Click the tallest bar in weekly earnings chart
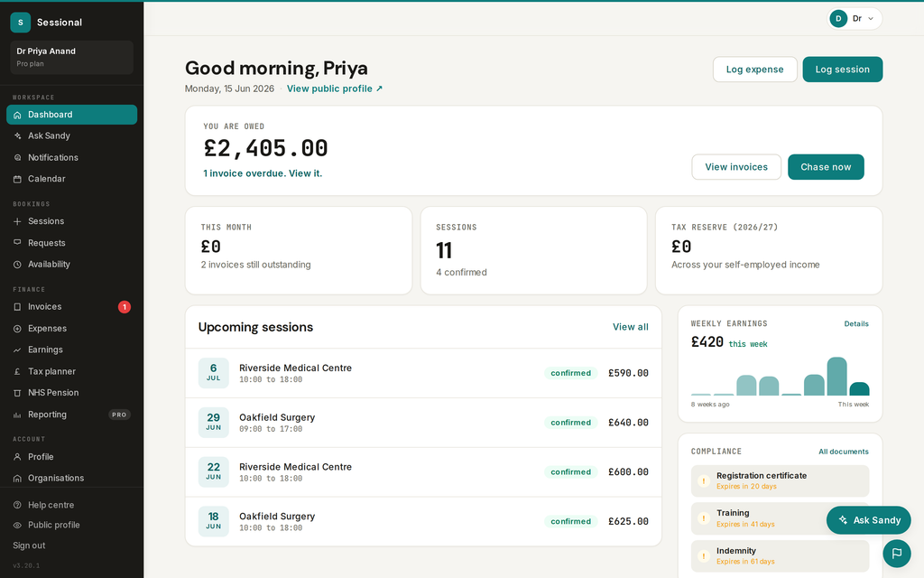Viewport: 924px width, 578px height. click(x=836, y=377)
